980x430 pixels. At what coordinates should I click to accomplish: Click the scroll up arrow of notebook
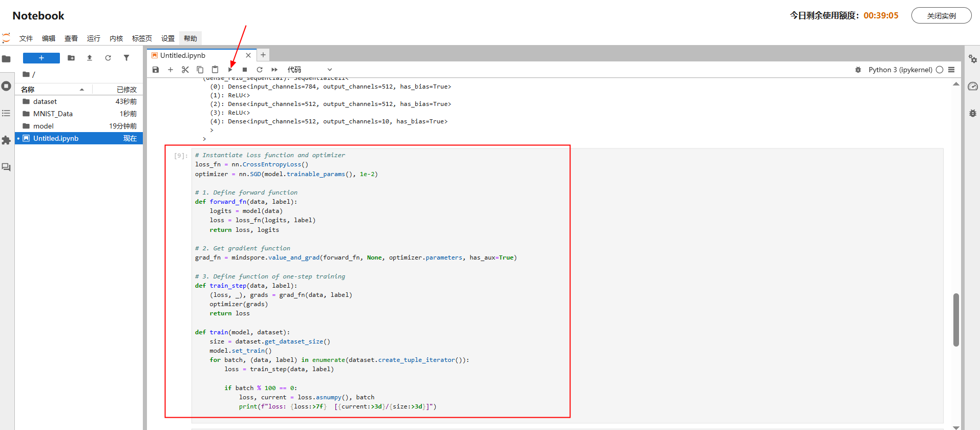click(x=956, y=84)
